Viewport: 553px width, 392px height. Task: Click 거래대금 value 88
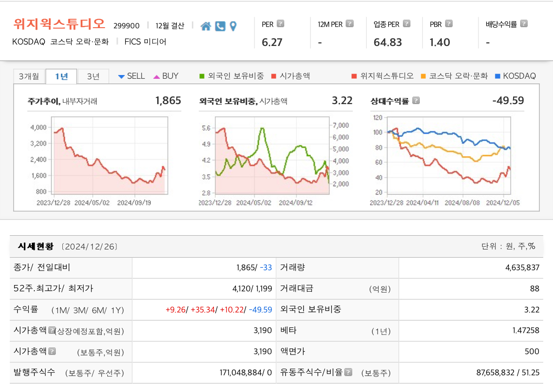pyautogui.click(x=535, y=289)
